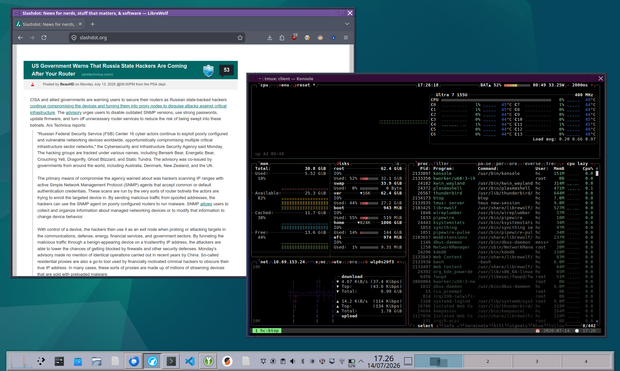Select syncthing process row
The height and width of the screenshot is (371, 620).
(x=502, y=227)
